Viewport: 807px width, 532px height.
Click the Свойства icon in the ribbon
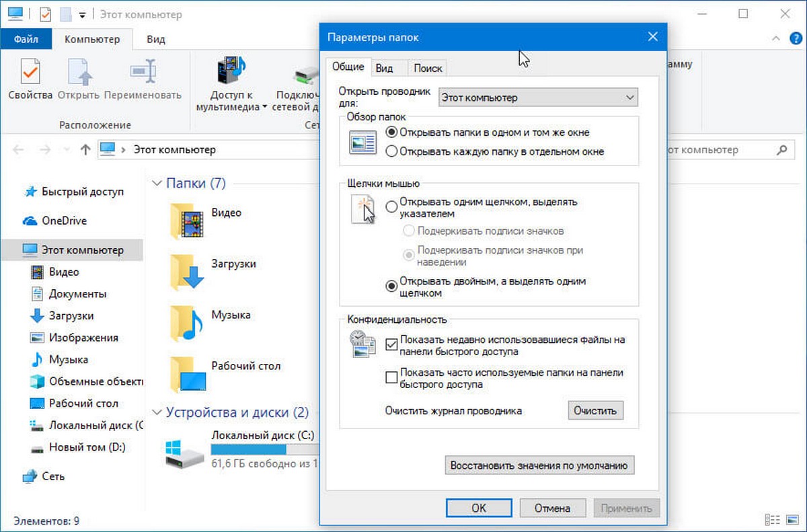(x=30, y=73)
